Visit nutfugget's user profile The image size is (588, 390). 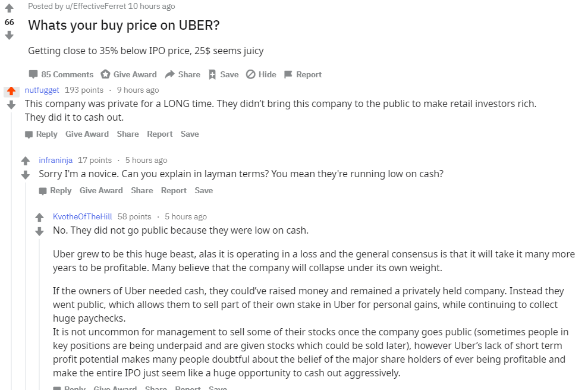(42, 90)
